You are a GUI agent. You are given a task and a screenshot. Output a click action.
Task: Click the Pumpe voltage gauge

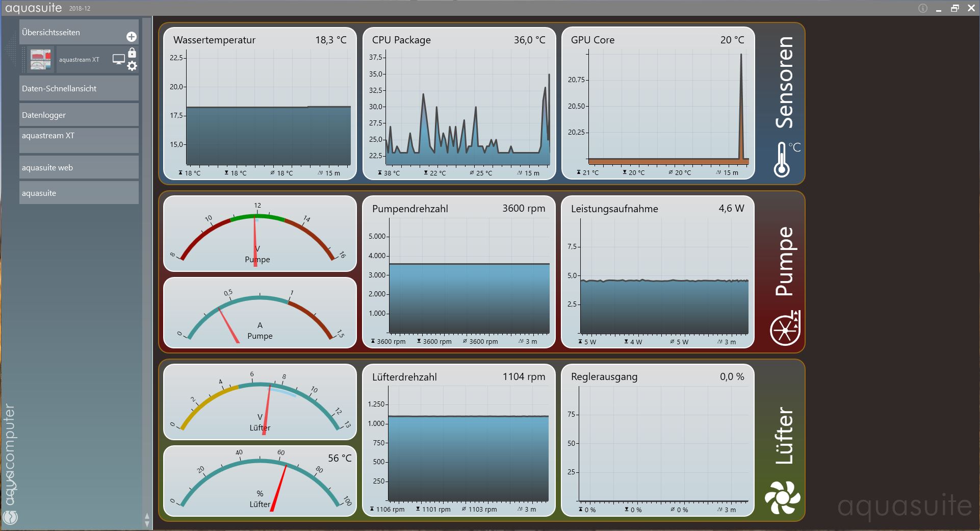260,234
